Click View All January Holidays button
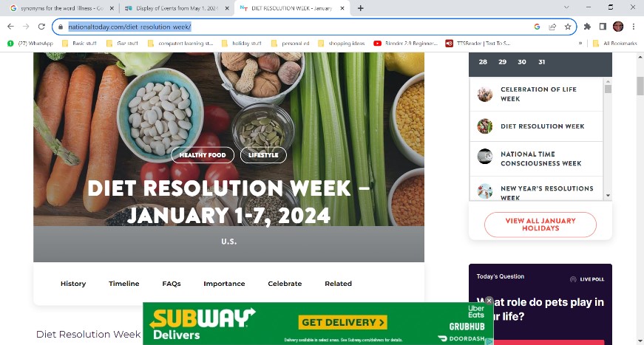This screenshot has height=345, width=644. 540,225
